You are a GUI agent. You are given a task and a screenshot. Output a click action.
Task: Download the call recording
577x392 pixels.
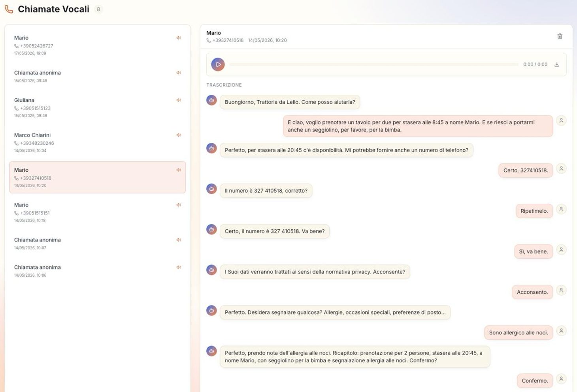556,64
